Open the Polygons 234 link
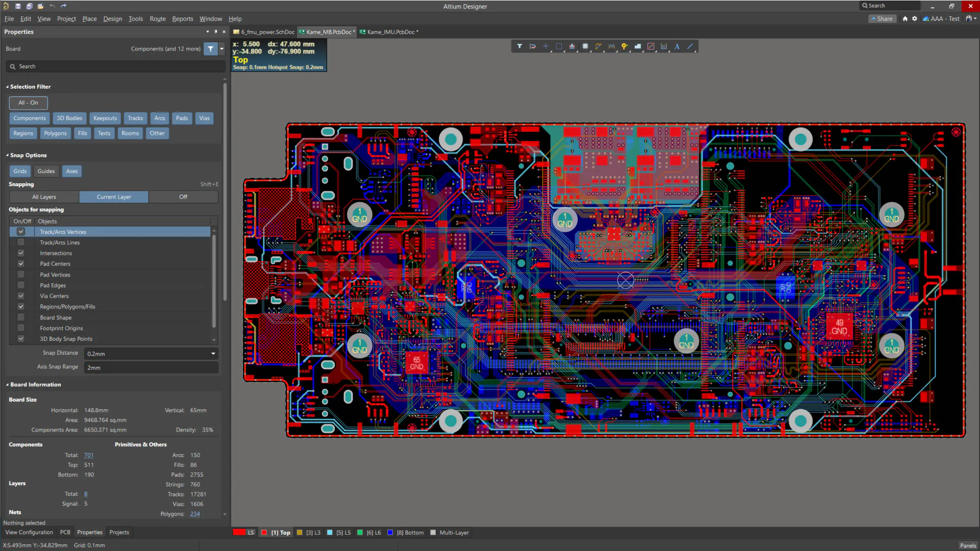 [195, 514]
